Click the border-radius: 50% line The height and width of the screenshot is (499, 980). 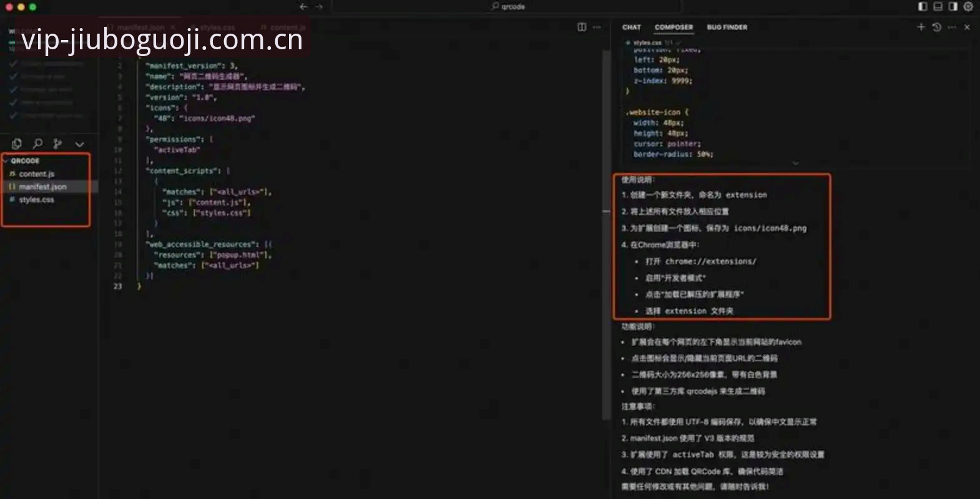point(674,154)
